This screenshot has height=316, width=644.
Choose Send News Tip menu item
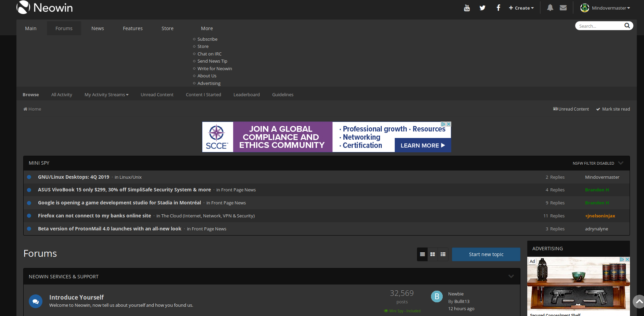212,61
